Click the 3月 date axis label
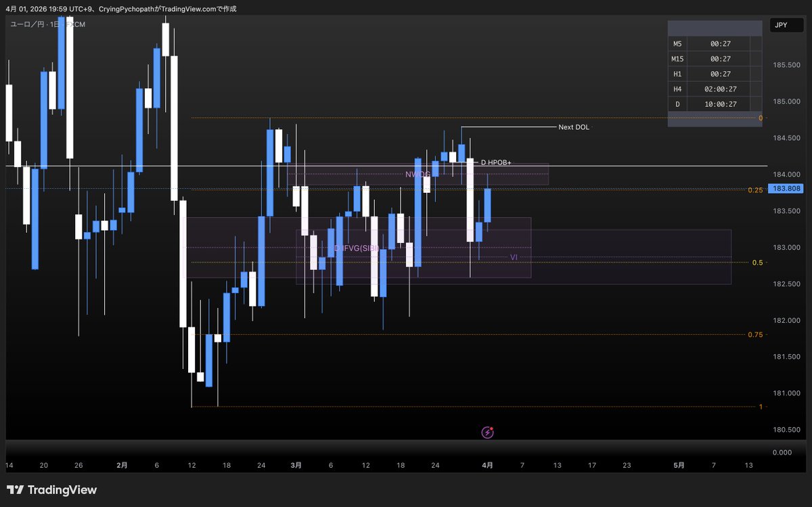812x507 pixels. click(296, 466)
